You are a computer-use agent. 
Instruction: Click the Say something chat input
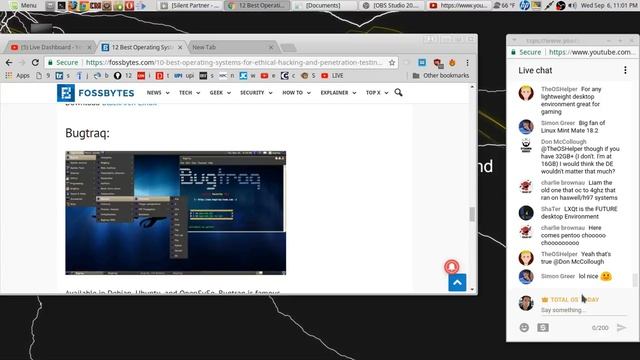click(583, 310)
